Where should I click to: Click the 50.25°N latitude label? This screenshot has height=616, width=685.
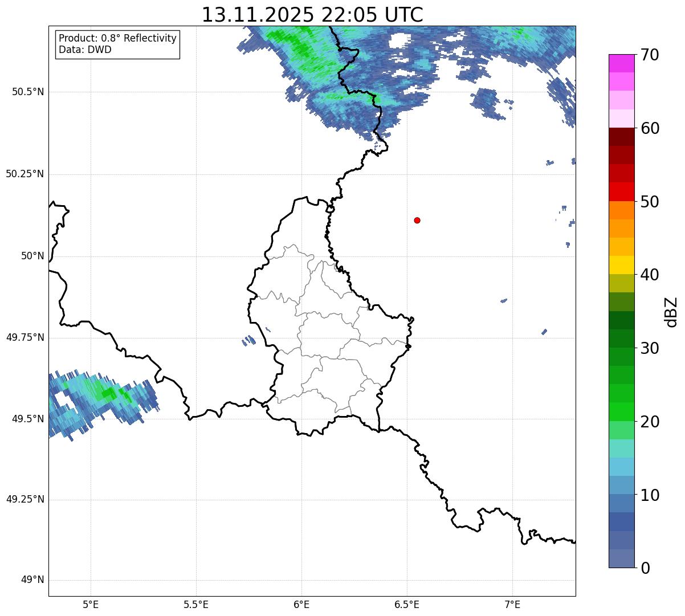25,174
